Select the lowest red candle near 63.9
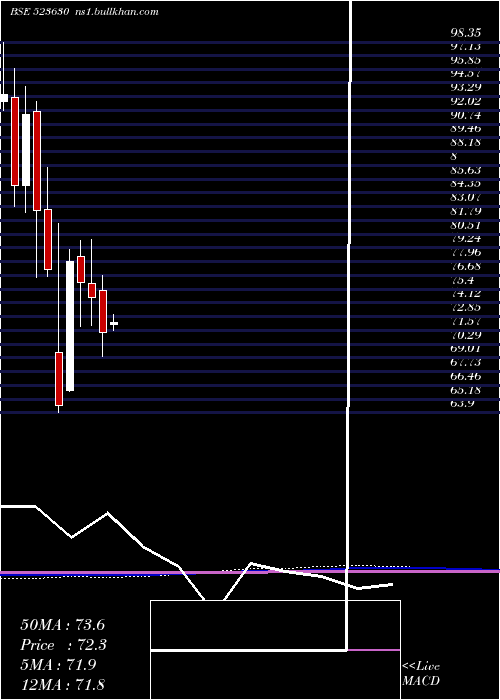 [59, 379]
